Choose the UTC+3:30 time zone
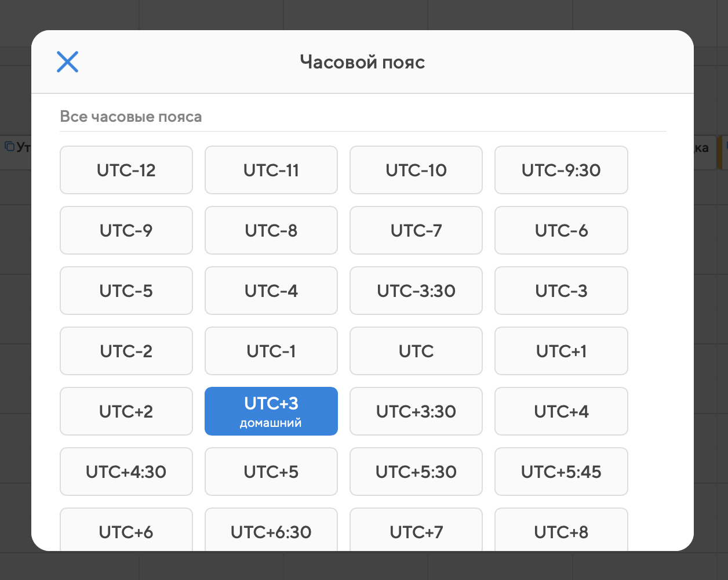Screen dimensions: 728x580 [x=416, y=411]
